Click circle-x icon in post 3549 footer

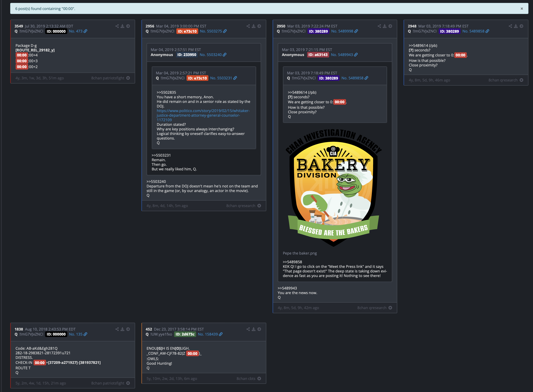(128, 78)
